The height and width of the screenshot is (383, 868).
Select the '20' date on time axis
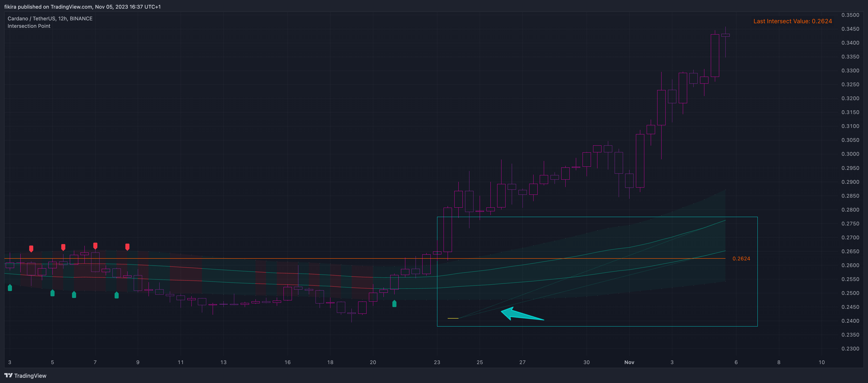373,362
